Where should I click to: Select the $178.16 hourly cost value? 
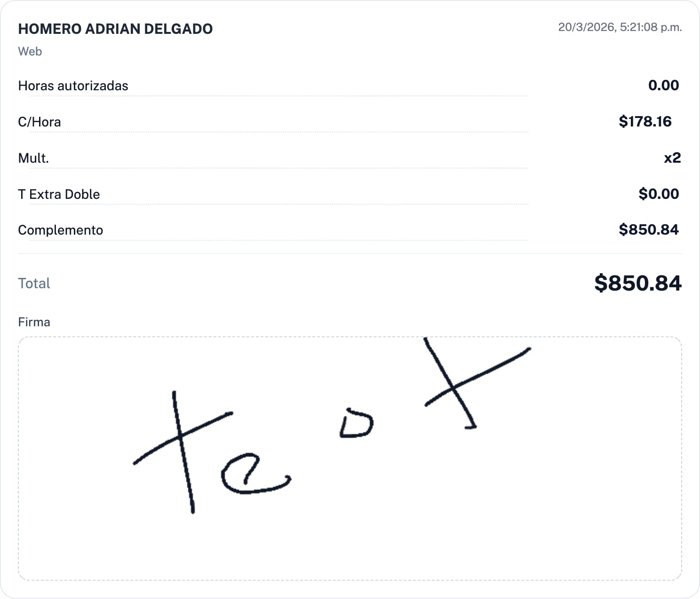pyautogui.click(x=645, y=121)
